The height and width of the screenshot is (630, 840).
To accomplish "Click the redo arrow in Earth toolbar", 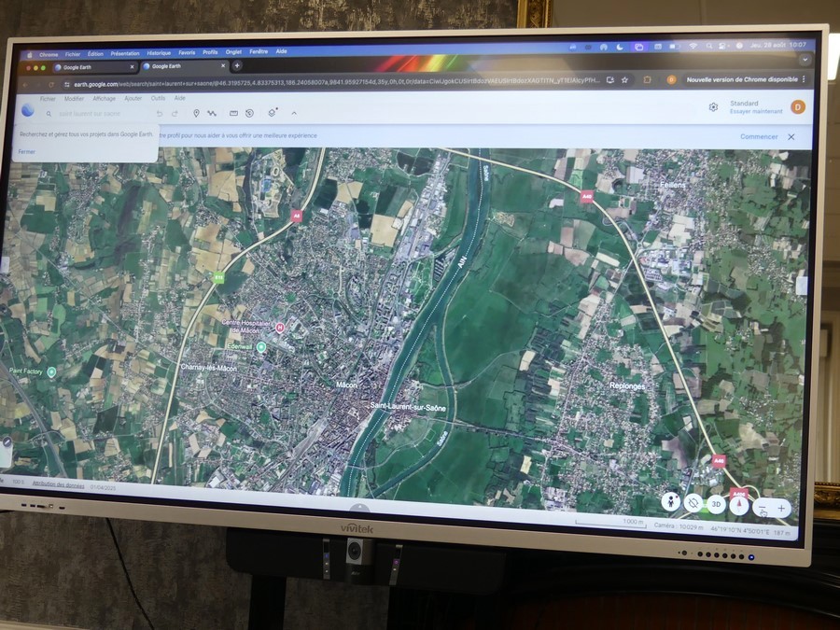I will (175, 114).
